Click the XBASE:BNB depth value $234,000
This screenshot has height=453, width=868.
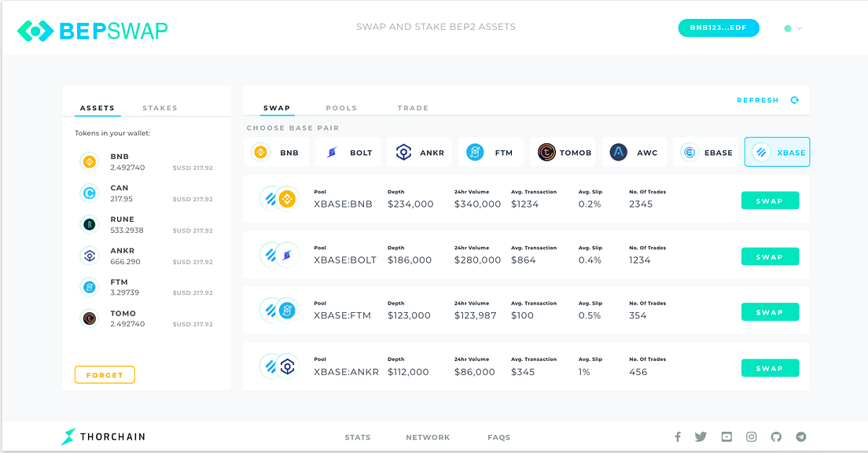pos(410,204)
